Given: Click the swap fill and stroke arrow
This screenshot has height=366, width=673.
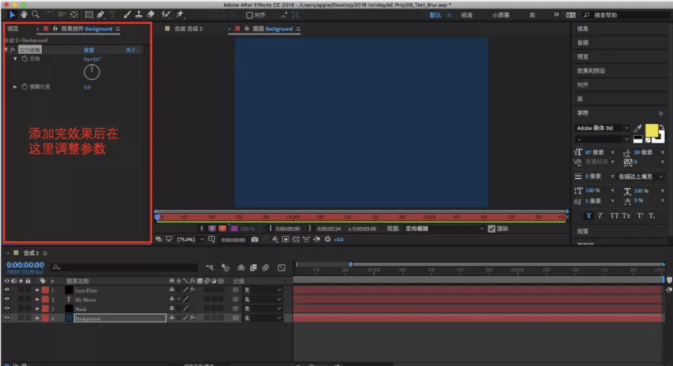Looking at the screenshot, I should coord(661,127).
